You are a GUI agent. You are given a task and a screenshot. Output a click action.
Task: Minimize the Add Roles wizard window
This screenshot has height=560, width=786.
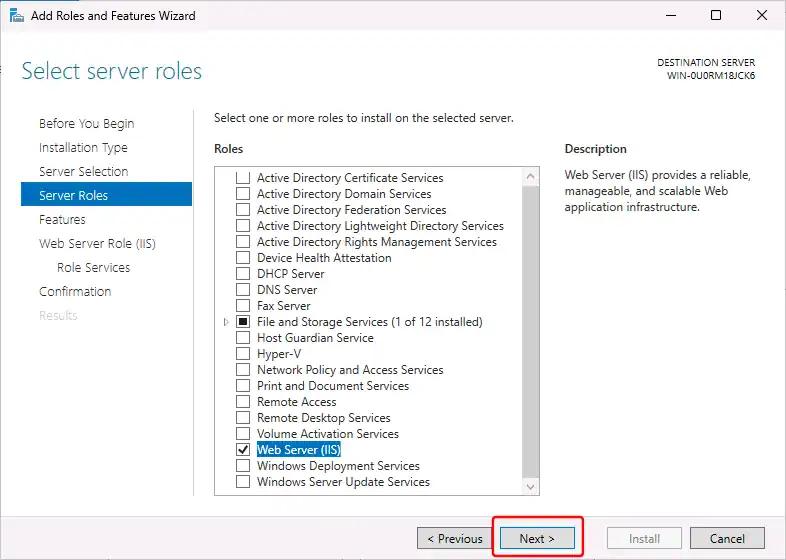tap(669, 16)
